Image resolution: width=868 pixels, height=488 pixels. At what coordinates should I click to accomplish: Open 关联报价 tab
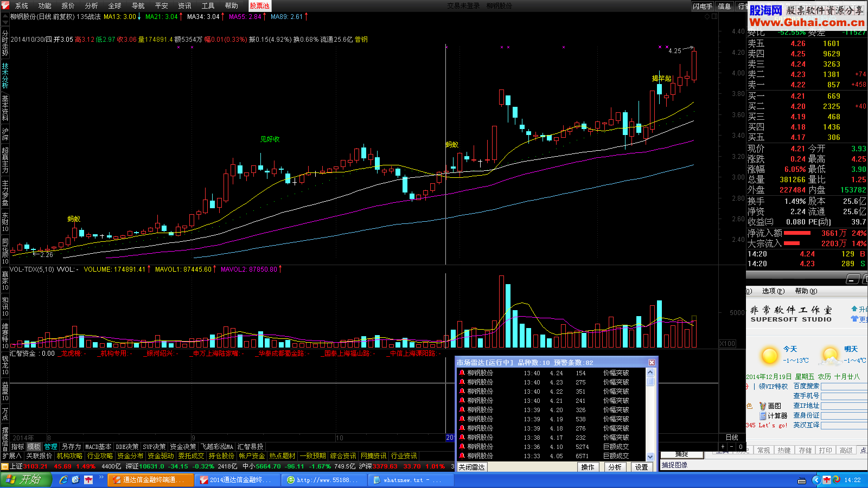(40, 456)
